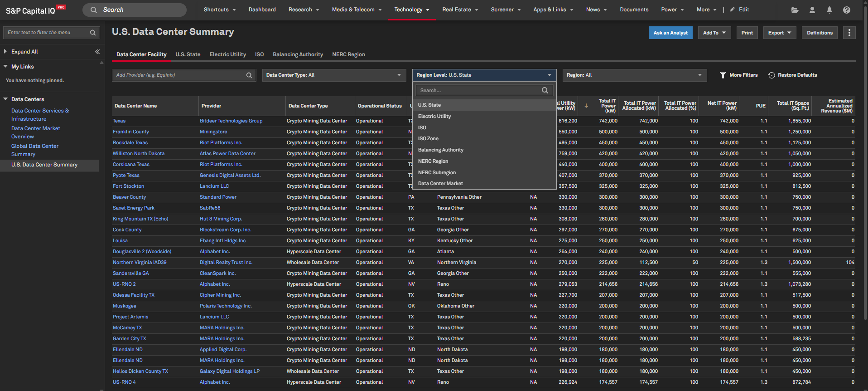Select the Data Center Facility tab
Screen dimensions: 868x391
click(x=141, y=54)
